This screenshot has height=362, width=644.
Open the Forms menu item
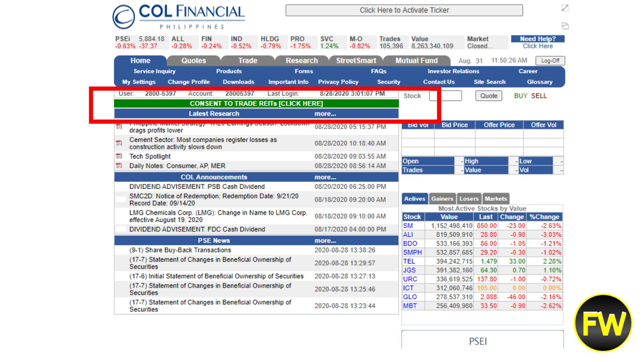pos(304,71)
